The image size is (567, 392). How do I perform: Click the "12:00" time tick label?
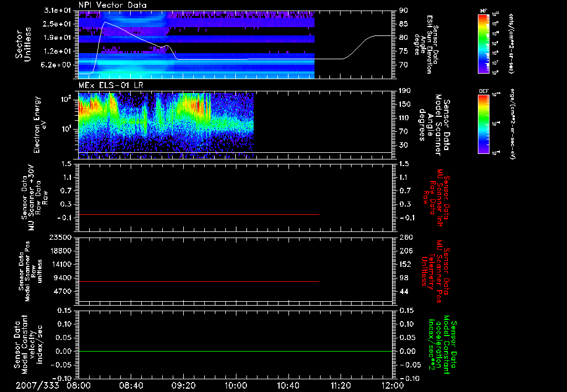[393, 385]
